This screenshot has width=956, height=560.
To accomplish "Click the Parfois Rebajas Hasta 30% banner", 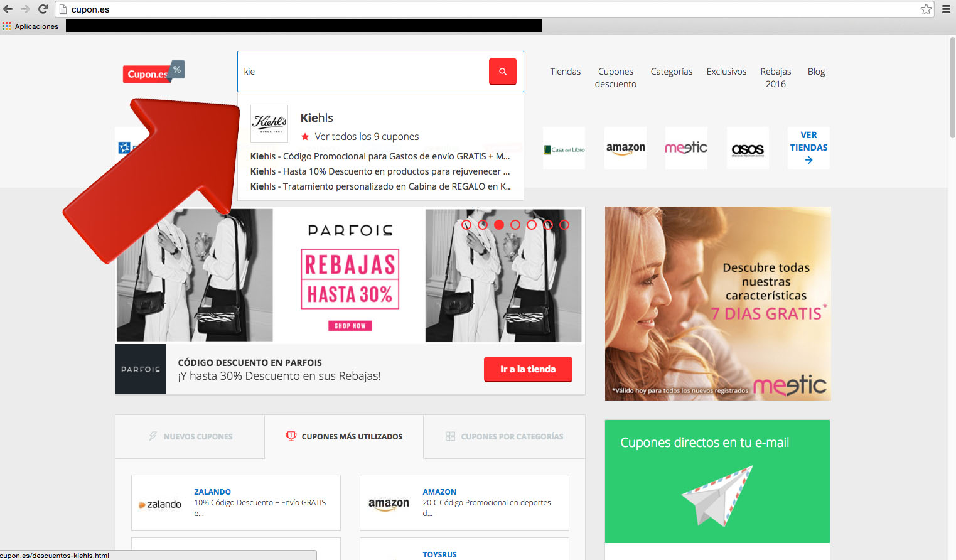I will pyautogui.click(x=350, y=276).
